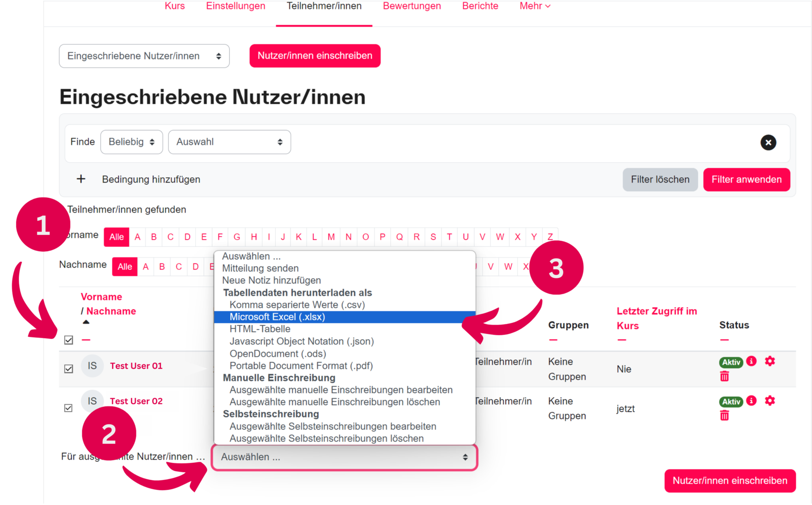Open settings gear for Test User 01
This screenshot has height=505, width=812.
[x=770, y=361]
